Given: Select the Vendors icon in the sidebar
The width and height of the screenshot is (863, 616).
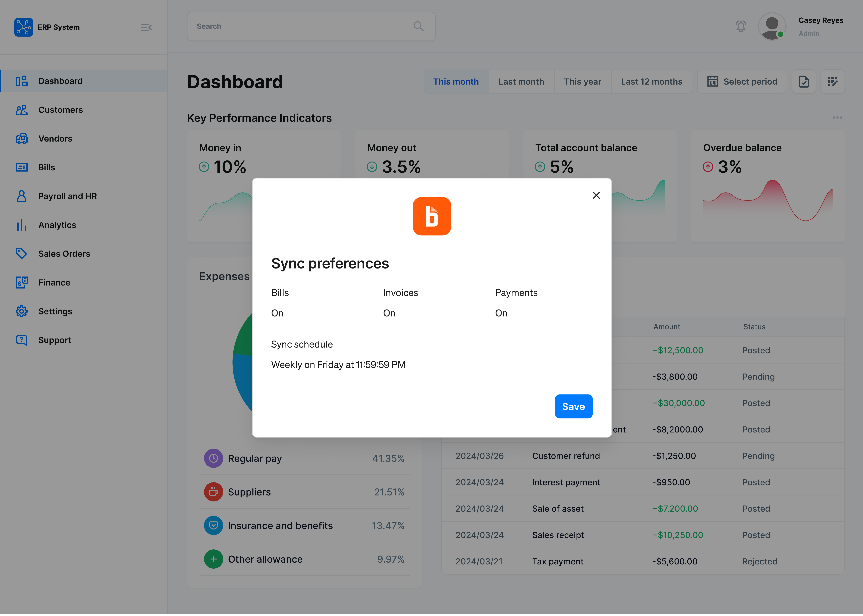Looking at the screenshot, I should (x=22, y=138).
